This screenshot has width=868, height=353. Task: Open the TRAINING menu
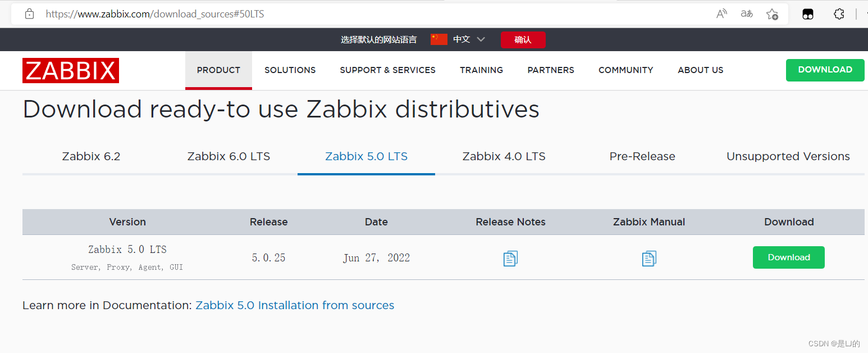[x=481, y=70]
